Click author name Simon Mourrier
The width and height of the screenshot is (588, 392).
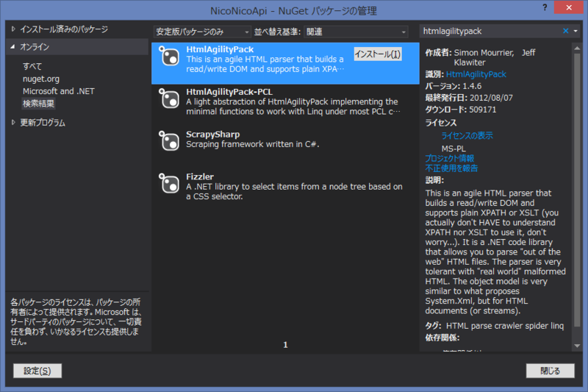[484, 53]
